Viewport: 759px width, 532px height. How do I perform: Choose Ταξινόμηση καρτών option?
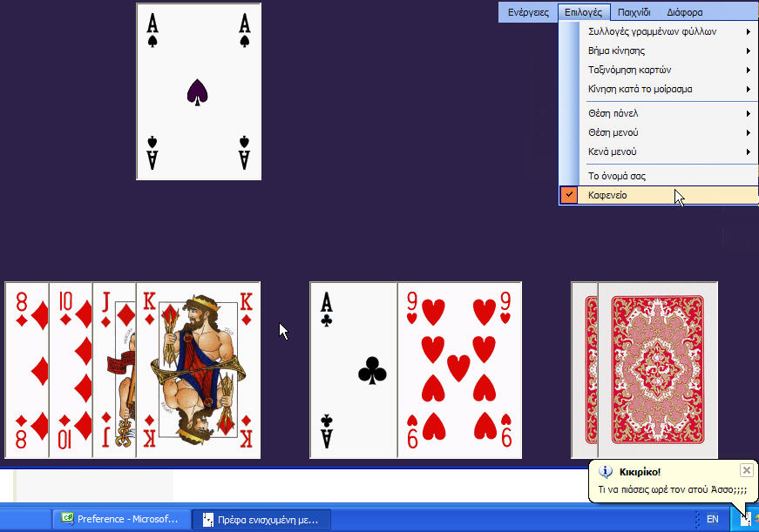[659, 71]
